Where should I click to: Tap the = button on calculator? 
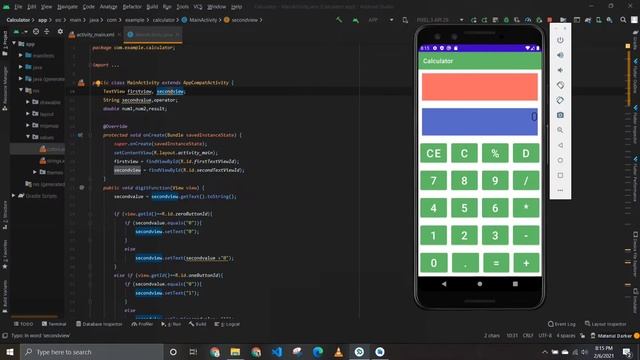[x=495, y=263]
